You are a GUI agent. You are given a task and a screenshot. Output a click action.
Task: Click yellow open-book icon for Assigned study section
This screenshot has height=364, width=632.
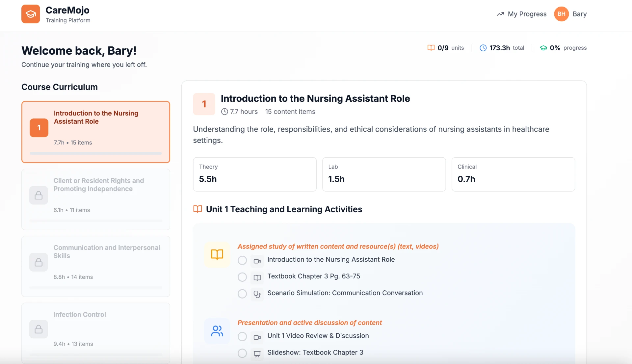[217, 254]
